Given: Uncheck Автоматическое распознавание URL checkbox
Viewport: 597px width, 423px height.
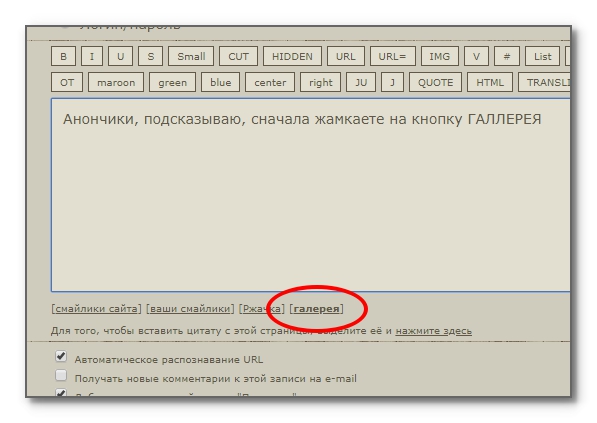Looking at the screenshot, I should [61, 356].
